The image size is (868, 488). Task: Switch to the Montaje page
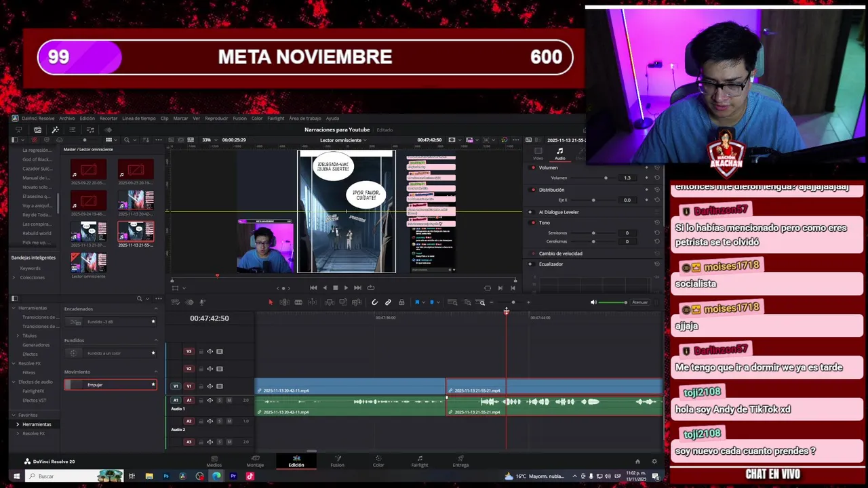pyautogui.click(x=255, y=462)
